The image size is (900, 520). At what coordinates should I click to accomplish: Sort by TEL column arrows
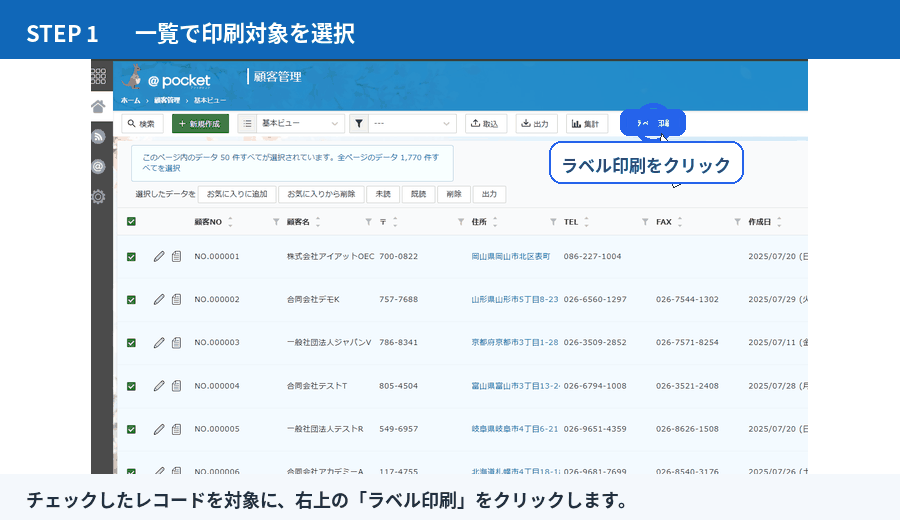[586, 222]
